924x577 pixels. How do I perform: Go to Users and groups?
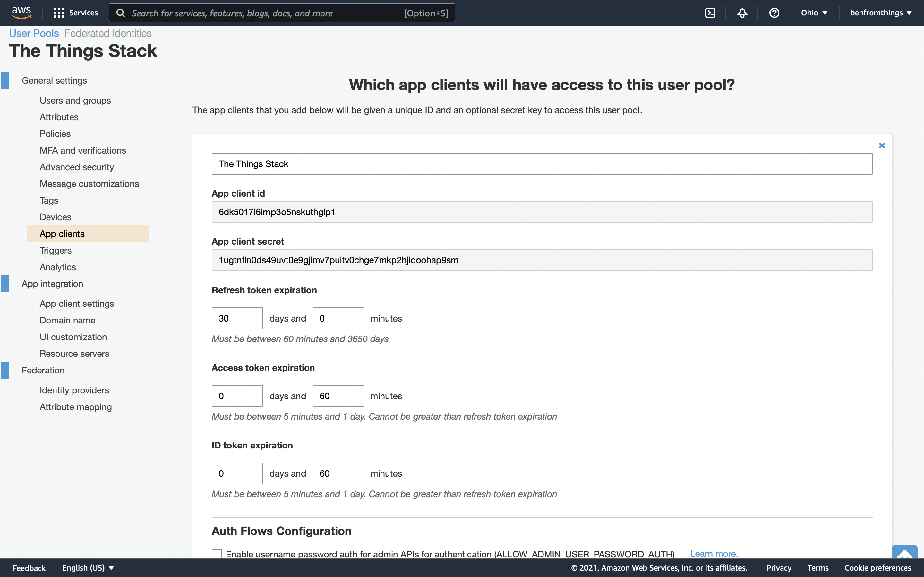point(75,100)
